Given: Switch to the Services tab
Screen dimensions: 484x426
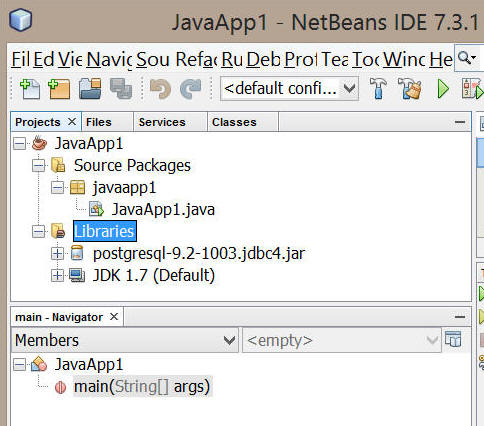Looking at the screenshot, I should pyautogui.click(x=162, y=122).
